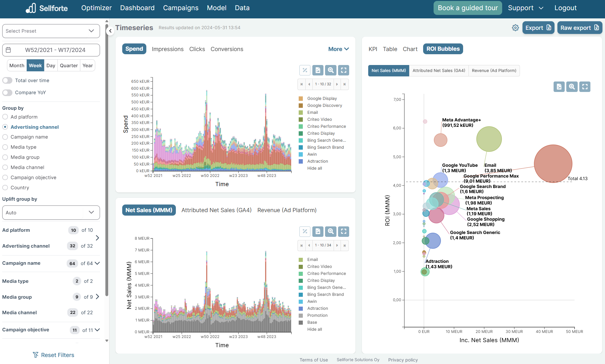Toggle percentage view on Spend chart

pyautogui.click(x=305, y=70)
